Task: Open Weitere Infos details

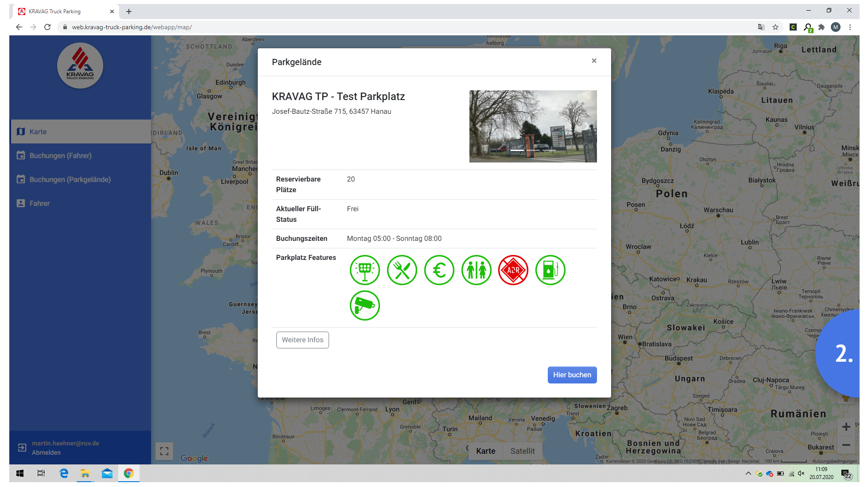Action: coord(302,340)
